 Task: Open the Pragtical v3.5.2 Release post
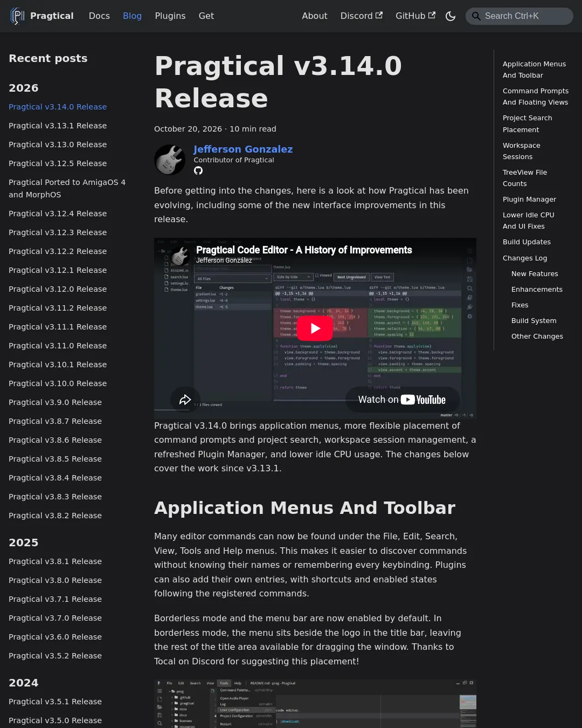pos(55,656)
